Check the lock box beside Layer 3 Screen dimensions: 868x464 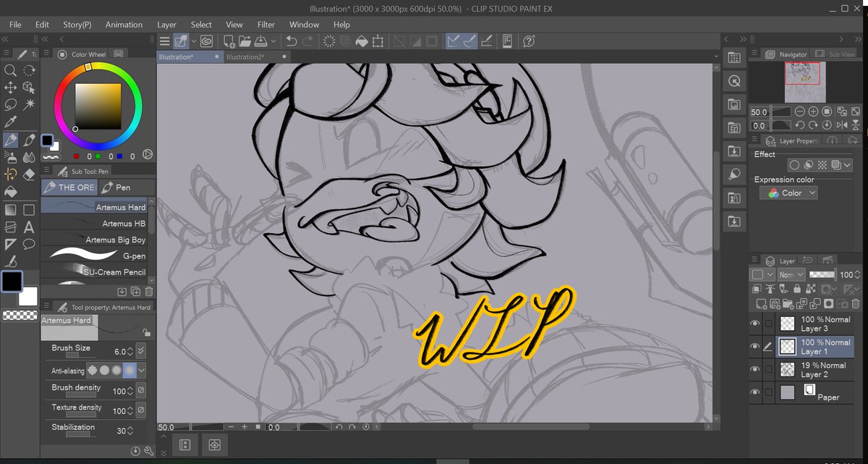[x=768, y=324]
